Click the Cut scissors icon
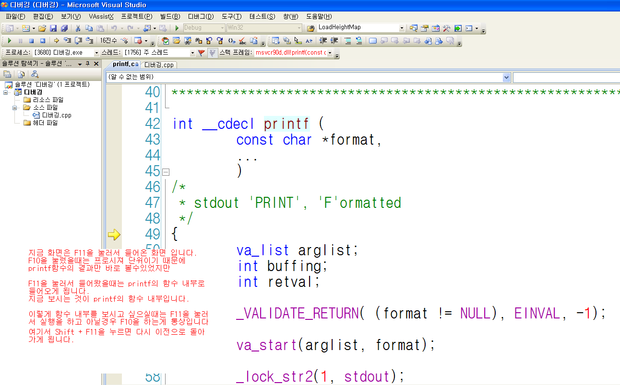Screen dimensions: 620x385 tap(78, 28)
